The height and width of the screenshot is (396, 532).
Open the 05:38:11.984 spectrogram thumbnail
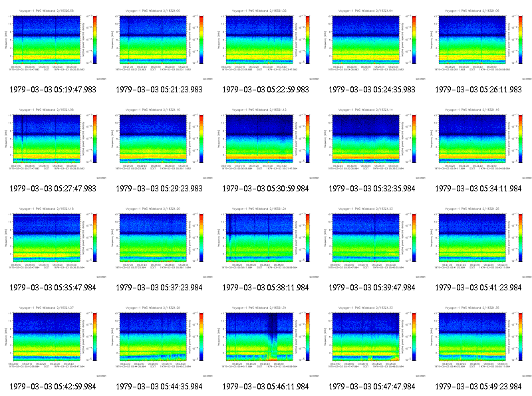pos(267,241)
